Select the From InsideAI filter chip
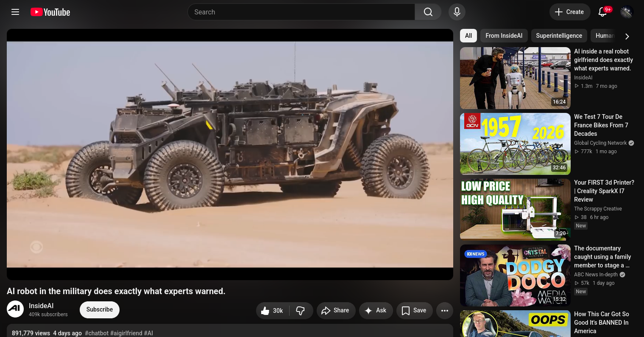 pyautogui.click(x=504, y=36)
